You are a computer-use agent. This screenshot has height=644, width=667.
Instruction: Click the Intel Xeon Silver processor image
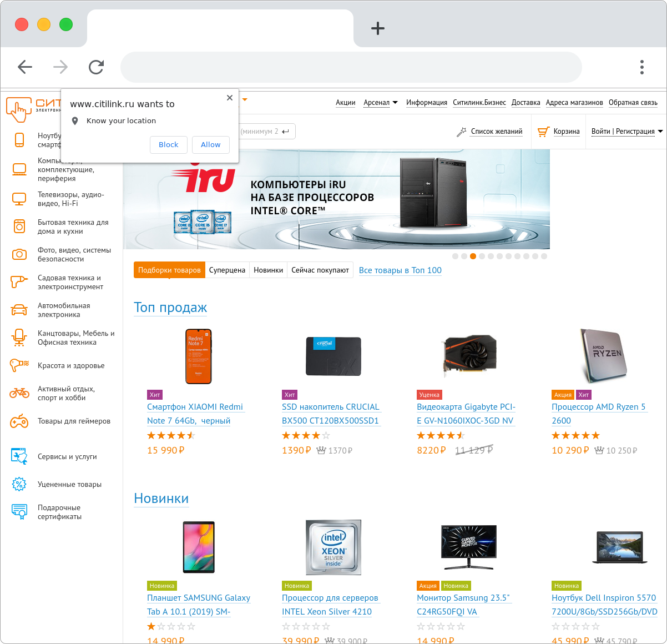point(333,547)
